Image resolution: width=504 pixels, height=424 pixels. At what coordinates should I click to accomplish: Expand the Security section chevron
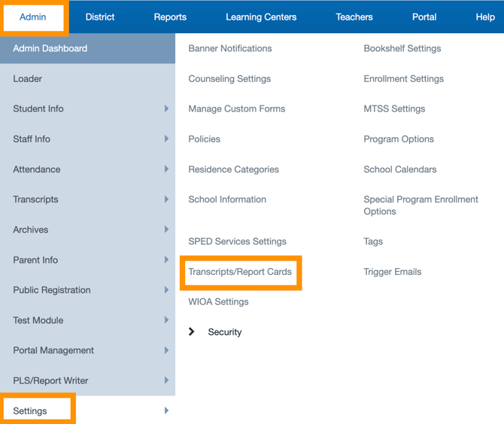click(192, 332)
